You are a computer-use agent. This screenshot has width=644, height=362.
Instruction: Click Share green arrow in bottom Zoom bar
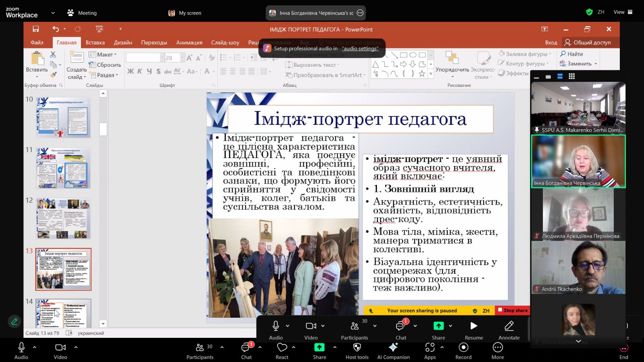point(319,347)
